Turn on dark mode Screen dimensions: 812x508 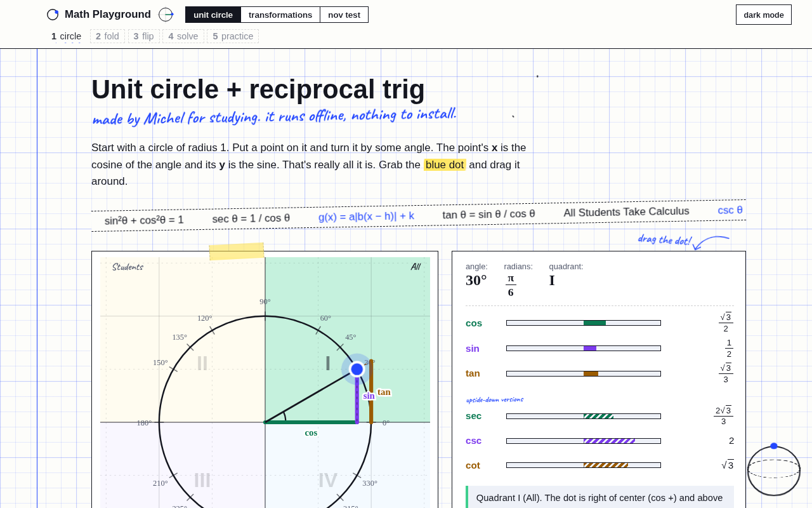point(764,15)
